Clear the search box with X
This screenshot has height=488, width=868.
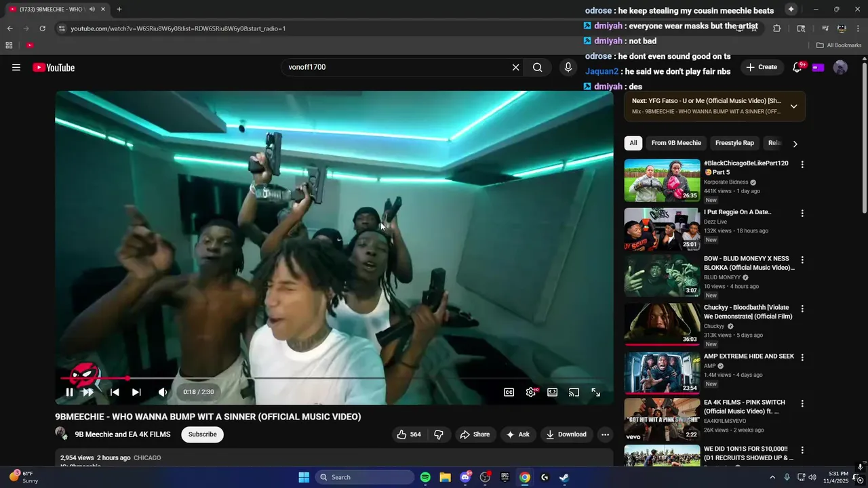pos(515,67)
